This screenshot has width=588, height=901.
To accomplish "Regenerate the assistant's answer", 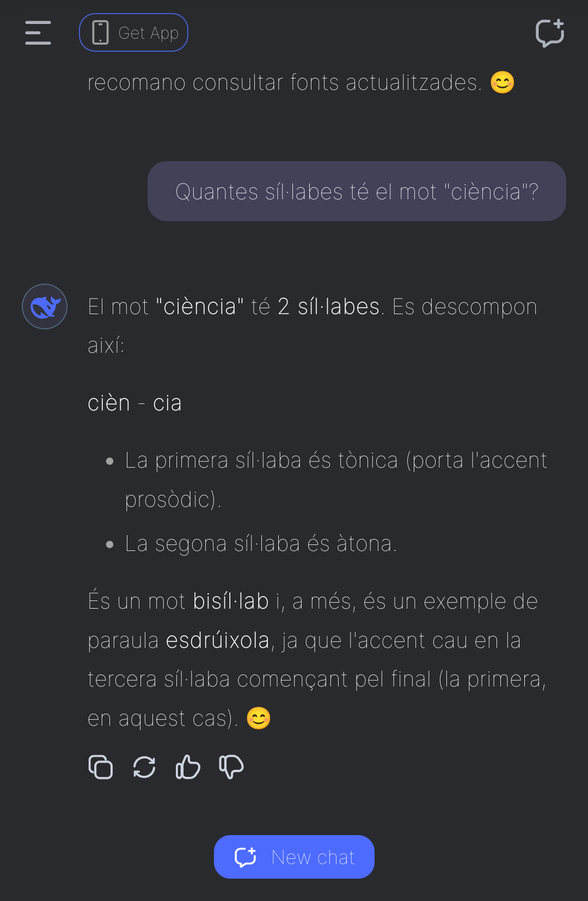I will [x=144, y=767].
